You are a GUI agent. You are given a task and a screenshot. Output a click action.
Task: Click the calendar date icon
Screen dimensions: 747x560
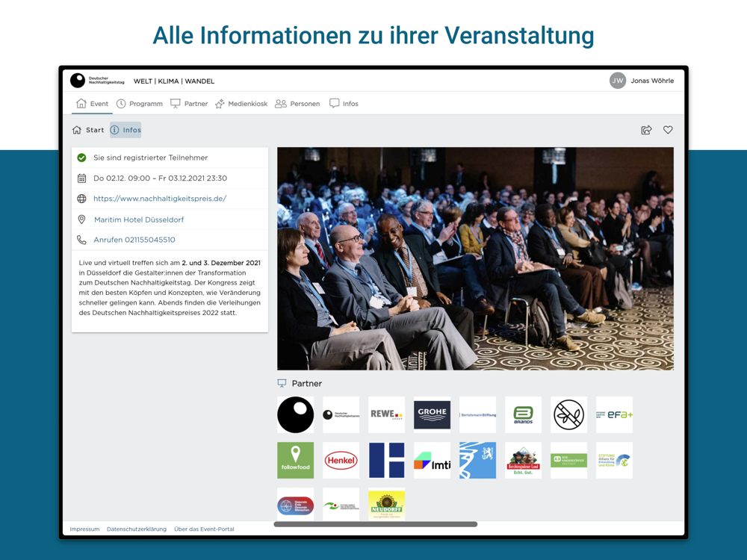coord(82,178)
